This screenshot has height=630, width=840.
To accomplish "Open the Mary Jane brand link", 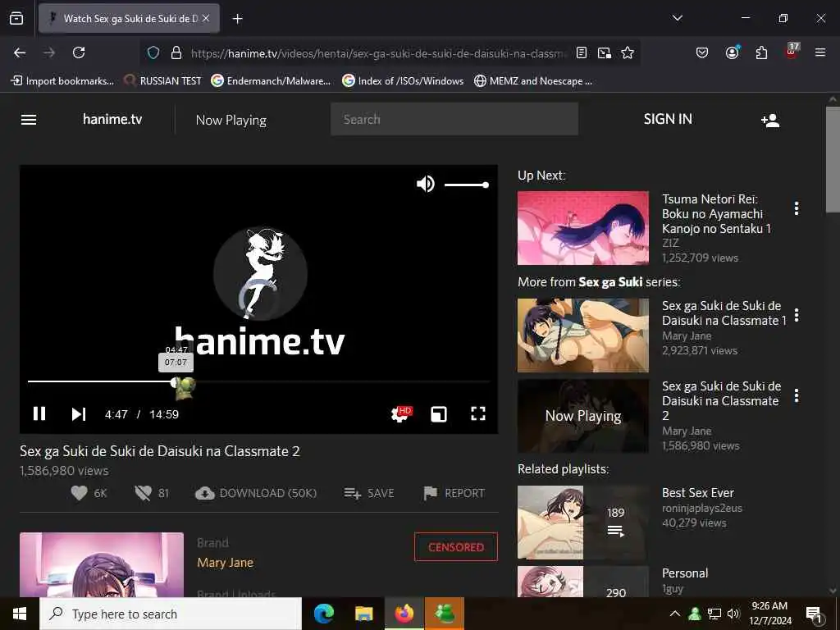I will coord(225,563).
